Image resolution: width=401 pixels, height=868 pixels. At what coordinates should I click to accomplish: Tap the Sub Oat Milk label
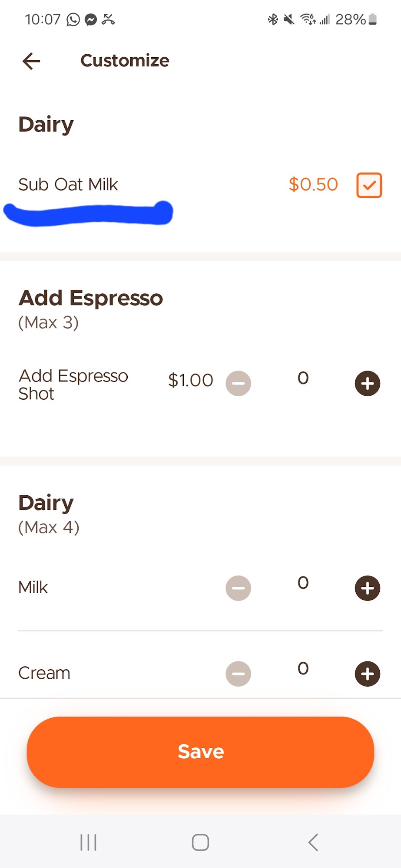click(x=68, y=185)
